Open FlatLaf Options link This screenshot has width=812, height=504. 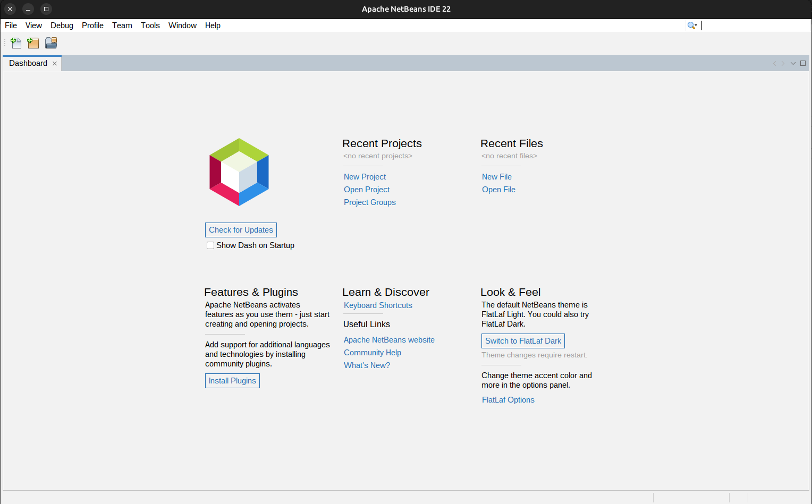point(508,399)
